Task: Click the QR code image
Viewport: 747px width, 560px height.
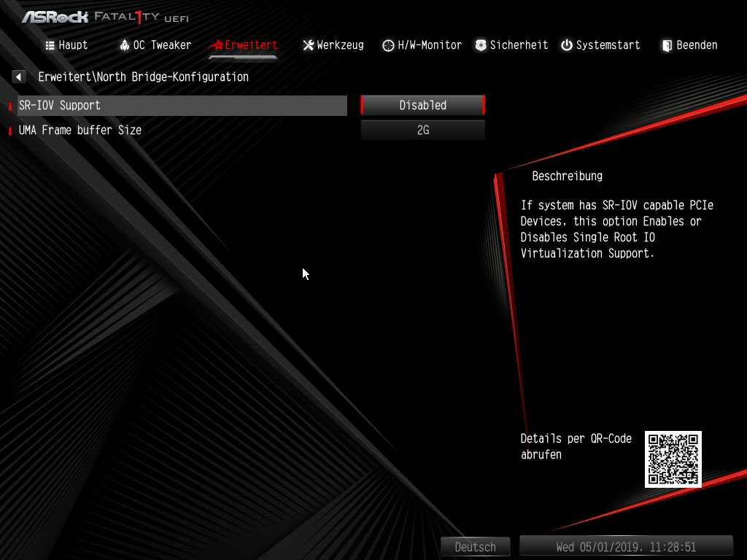Action: pyautogui.click(x=673, y=459)
